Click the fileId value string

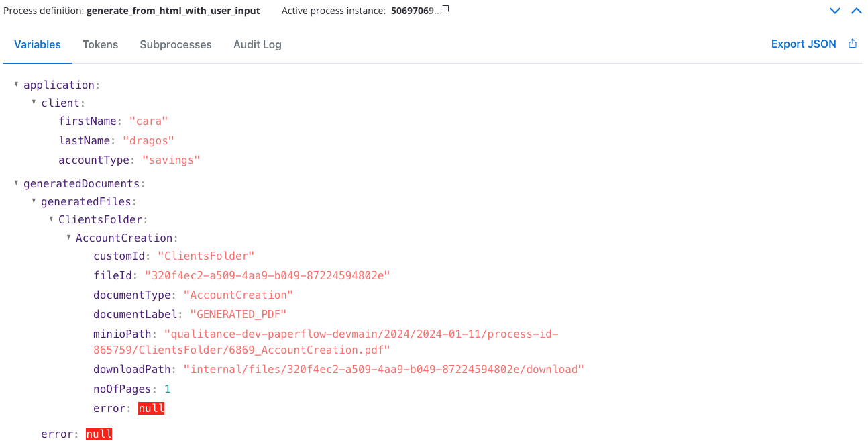[x=267, y=276]
